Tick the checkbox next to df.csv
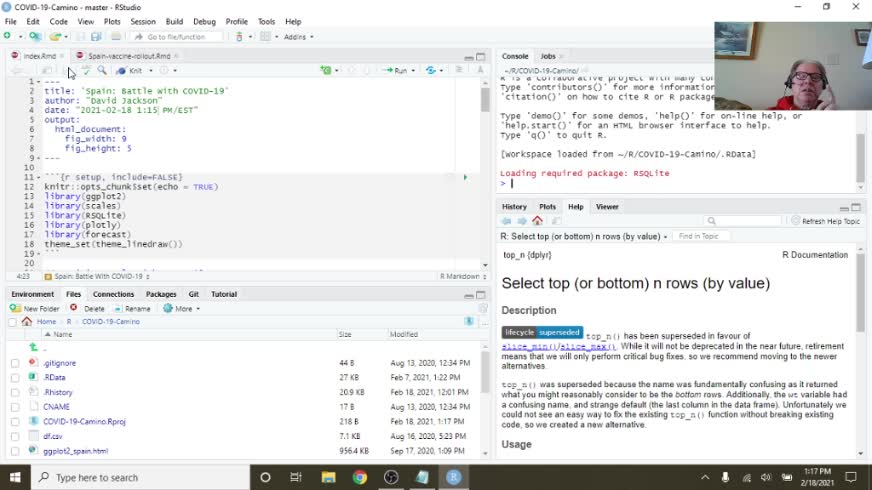This screenshot has width=872, height=490. click(15, 437)
